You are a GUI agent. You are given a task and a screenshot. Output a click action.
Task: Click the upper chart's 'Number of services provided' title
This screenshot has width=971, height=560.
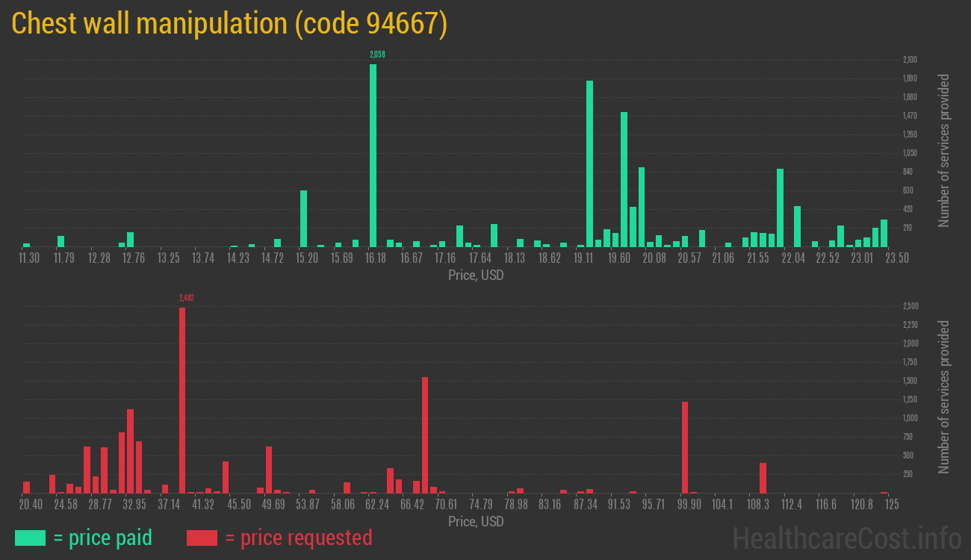944,150
